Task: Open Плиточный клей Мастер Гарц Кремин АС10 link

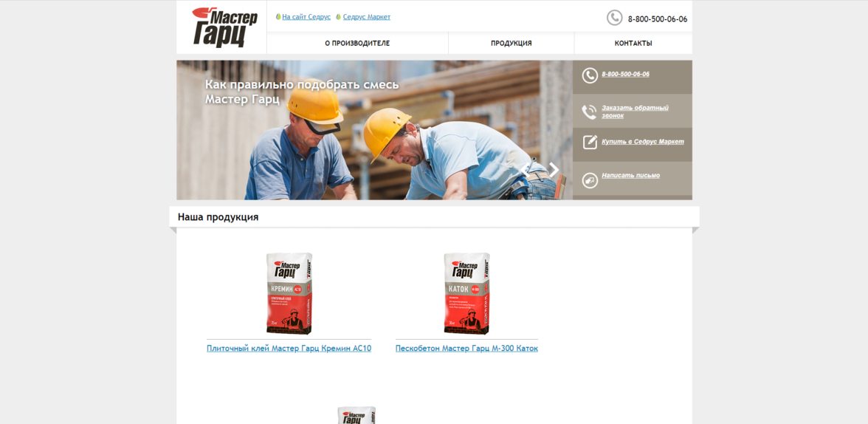Action: click(289, 349)
